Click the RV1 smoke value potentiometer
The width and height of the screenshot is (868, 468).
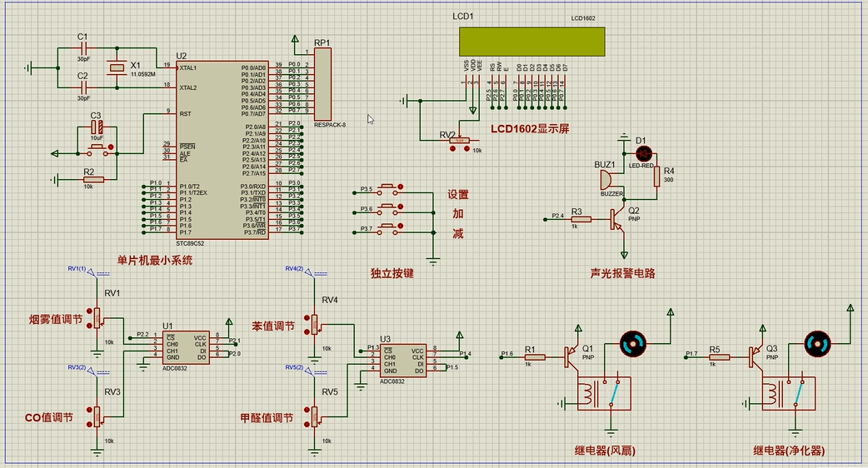point(97,317)
